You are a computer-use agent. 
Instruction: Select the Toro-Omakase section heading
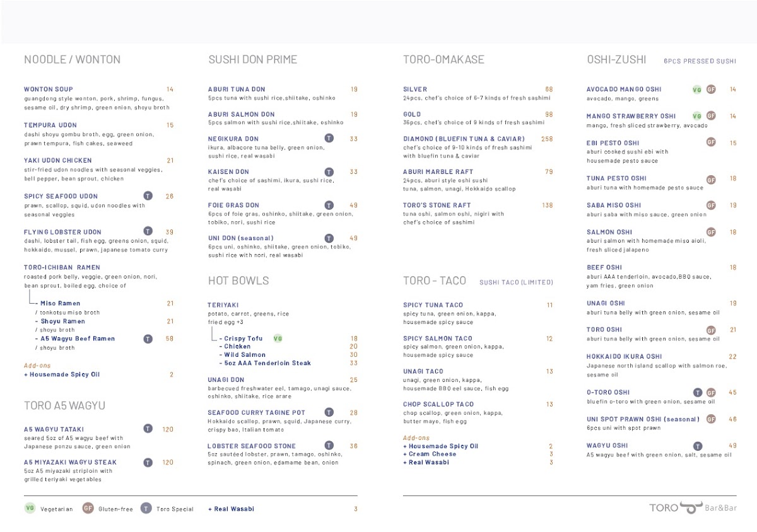[x=443, y=60]
